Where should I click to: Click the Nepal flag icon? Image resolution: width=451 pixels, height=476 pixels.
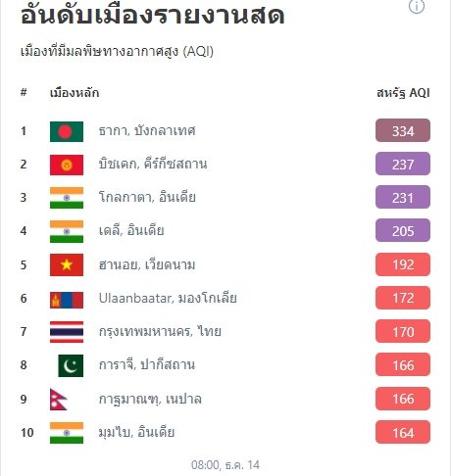coord(59,400)
